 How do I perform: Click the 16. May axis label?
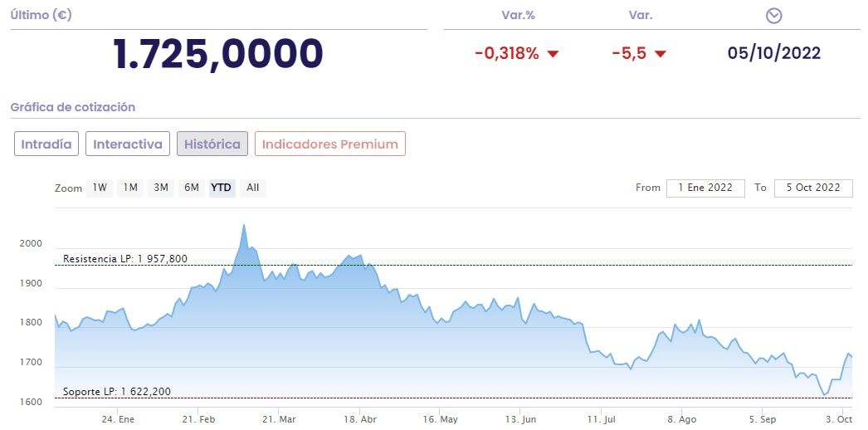tap(440, 419)
